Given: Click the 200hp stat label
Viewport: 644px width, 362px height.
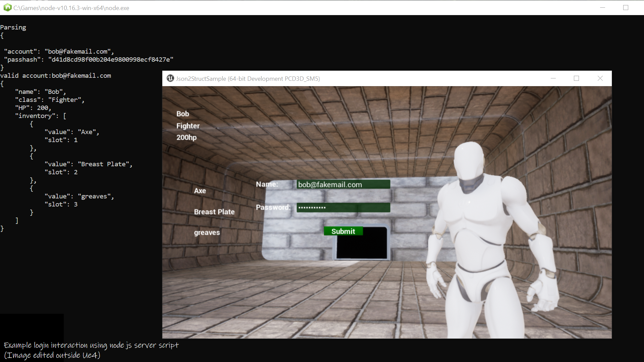Looking at the screenshot, I should click(x=186, y=137).
